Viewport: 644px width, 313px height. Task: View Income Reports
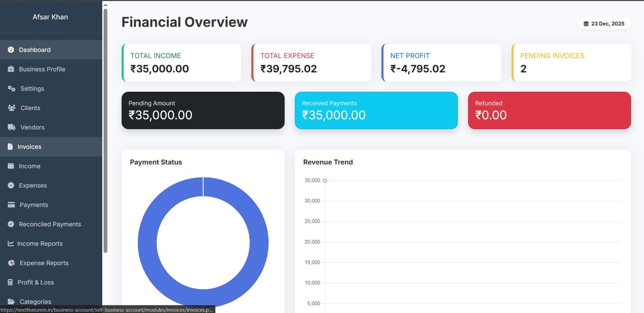[x=51, y=243]
